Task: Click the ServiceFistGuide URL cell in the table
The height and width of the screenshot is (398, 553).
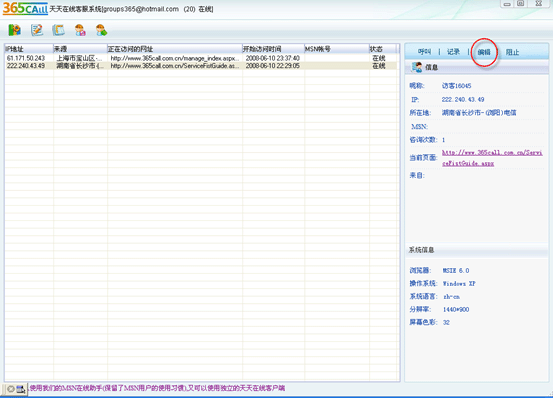Action: [175, 66]
